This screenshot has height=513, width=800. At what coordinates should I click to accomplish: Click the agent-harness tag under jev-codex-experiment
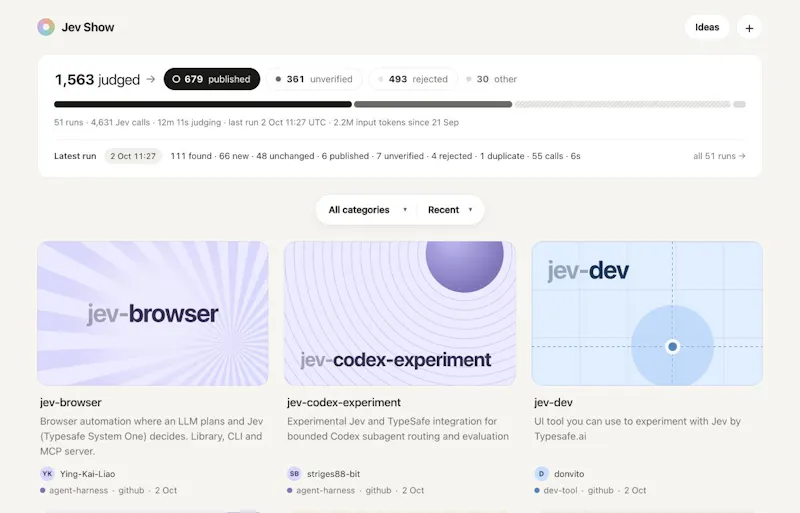click(326, 491)
